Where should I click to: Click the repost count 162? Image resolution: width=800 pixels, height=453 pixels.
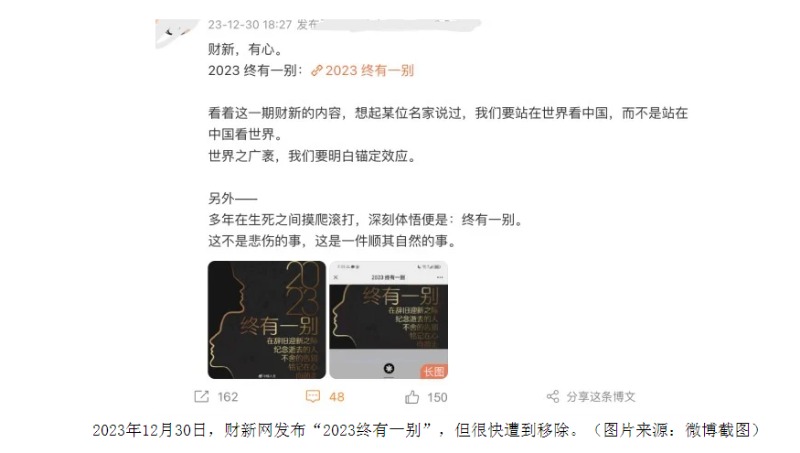pos(228,397)
